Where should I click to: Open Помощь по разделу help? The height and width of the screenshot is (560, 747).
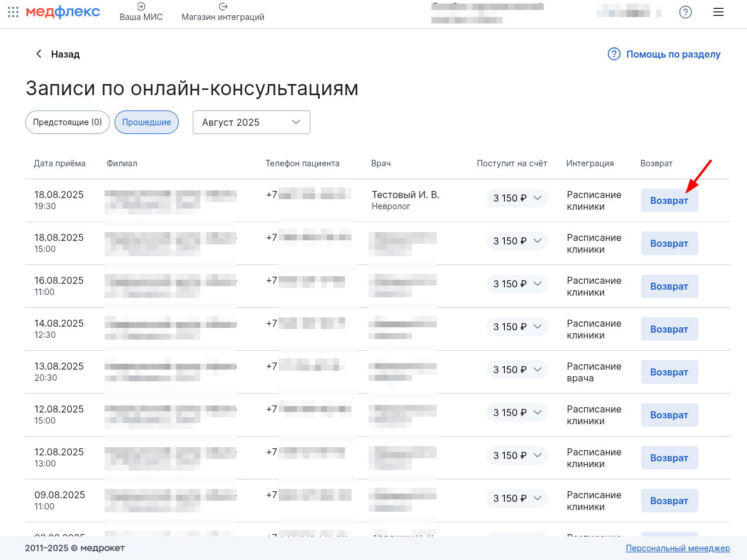click(664, 54)
